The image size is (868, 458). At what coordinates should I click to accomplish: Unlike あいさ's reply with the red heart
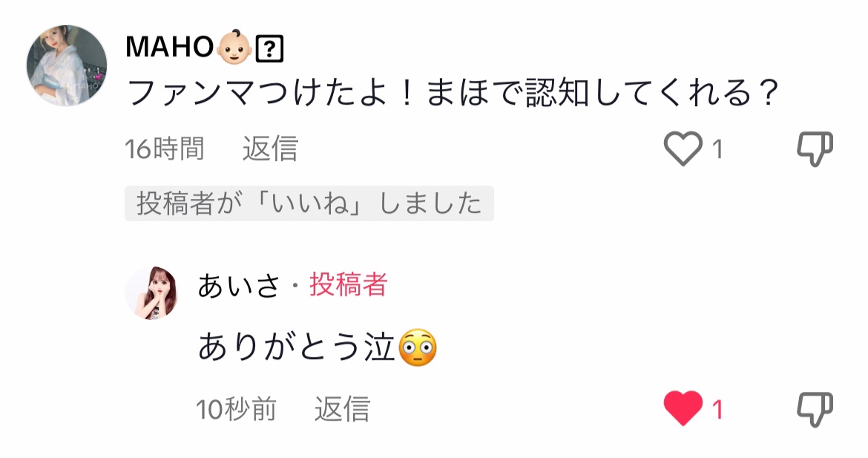click(x=683, y=408)
